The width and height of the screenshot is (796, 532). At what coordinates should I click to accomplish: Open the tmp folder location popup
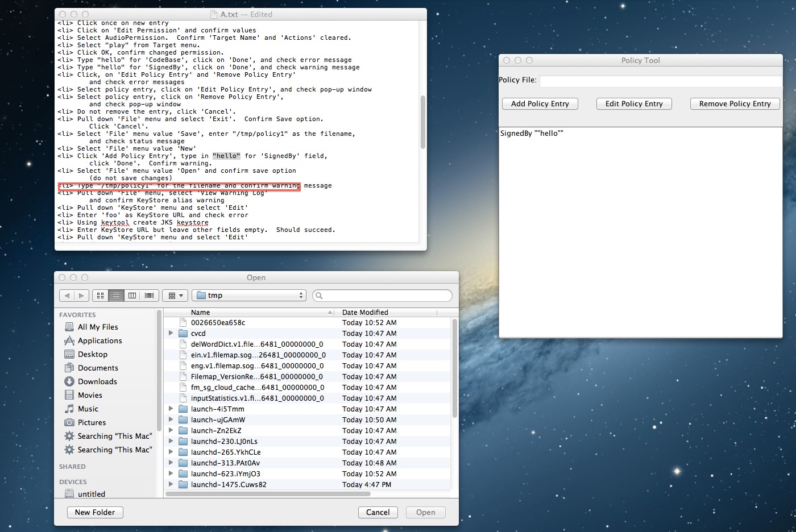pyautogui.click(x=249, y=296)
